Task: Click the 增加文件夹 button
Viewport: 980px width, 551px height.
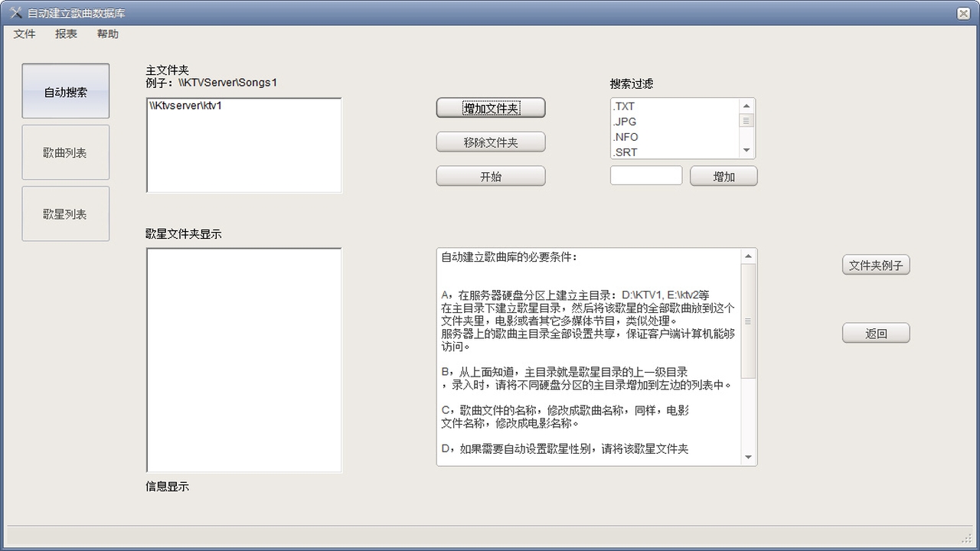Action: point(491,108)
